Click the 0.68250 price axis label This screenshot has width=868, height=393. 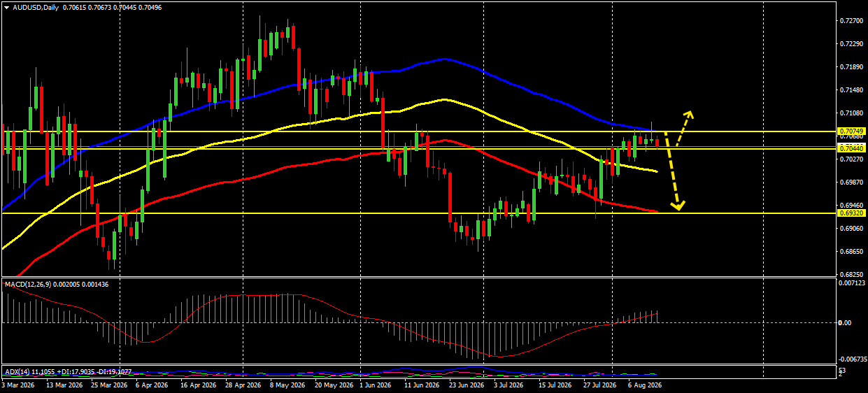(852, 275)
